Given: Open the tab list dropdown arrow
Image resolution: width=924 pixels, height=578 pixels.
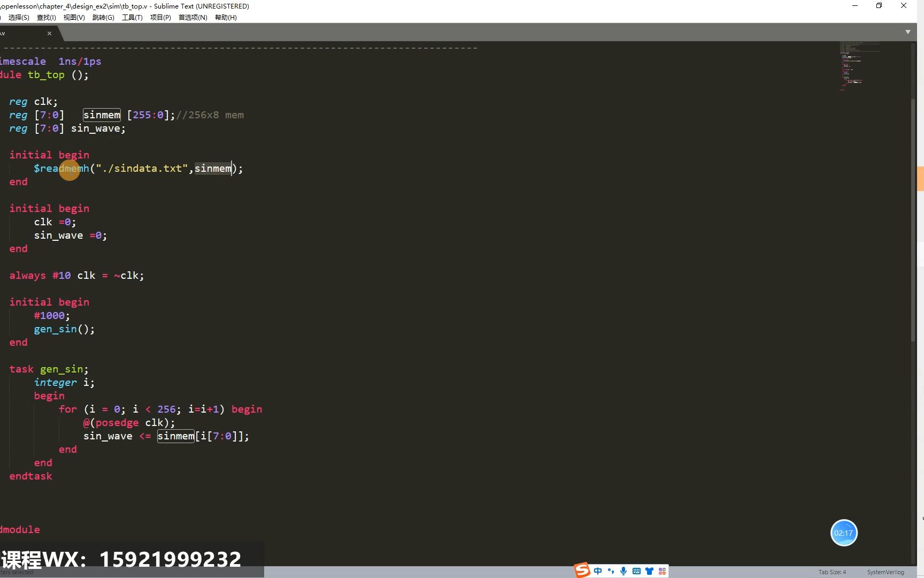Looking at the screenshot, I should tap(907, 32).
